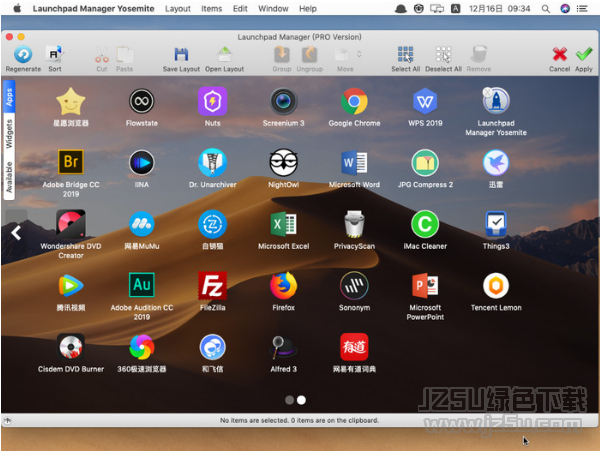
Task: Select the WPS 2019 app icon
Action: point(425,101)
